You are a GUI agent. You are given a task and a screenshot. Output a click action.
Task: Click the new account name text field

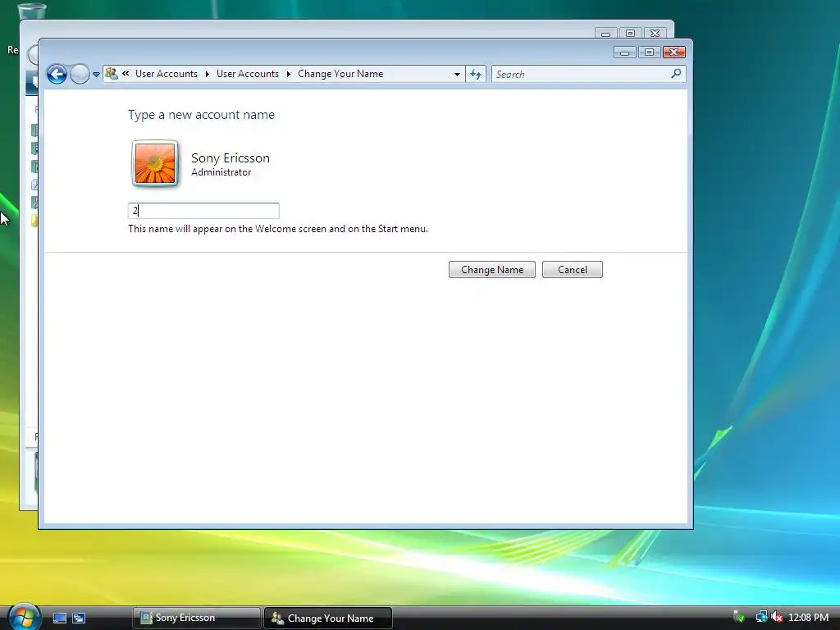coord(203,211)
